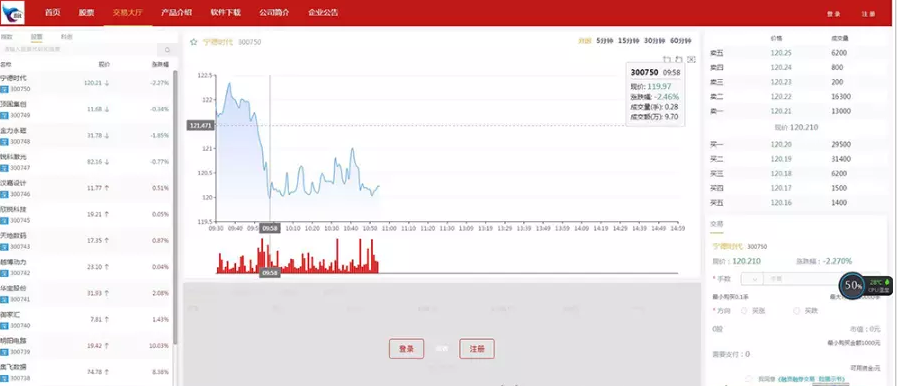Screen dimensions: 897x386
Task: Click the CPU 50% floating monitor widget
Action: click(866, 285)
